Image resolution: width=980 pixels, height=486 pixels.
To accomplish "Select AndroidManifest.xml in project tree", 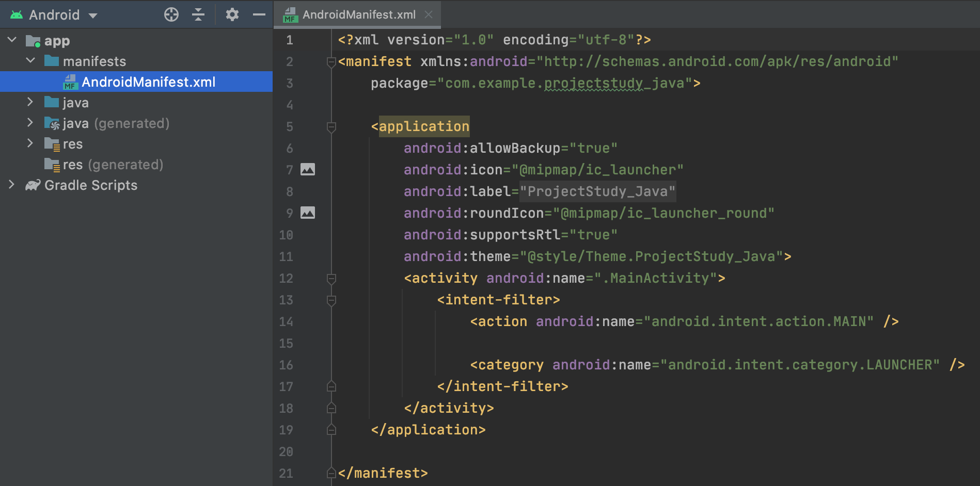I will click(136, 82).
